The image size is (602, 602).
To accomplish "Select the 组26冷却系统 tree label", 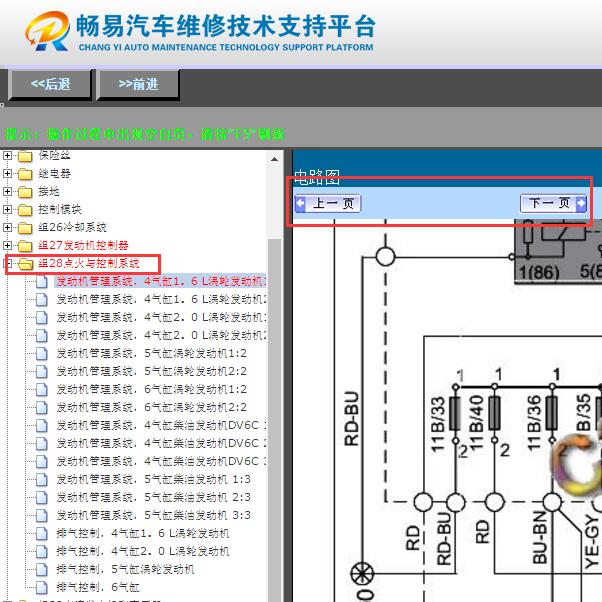I will coord(72,227).
